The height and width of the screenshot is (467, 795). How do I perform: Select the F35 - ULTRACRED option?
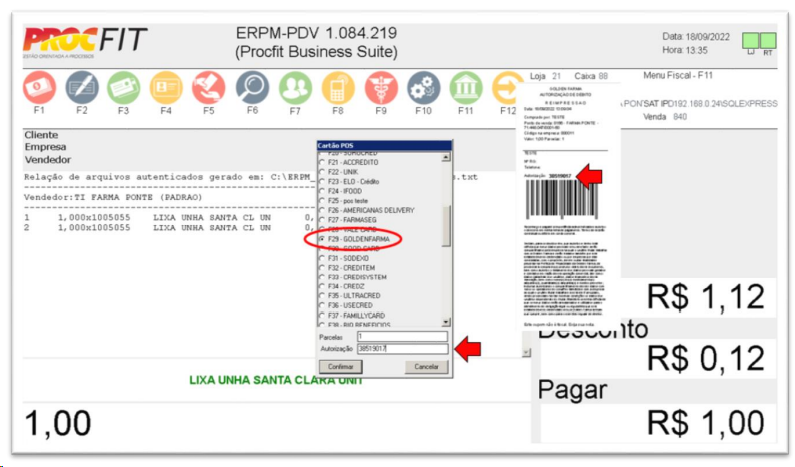click(x=350, y=296)
